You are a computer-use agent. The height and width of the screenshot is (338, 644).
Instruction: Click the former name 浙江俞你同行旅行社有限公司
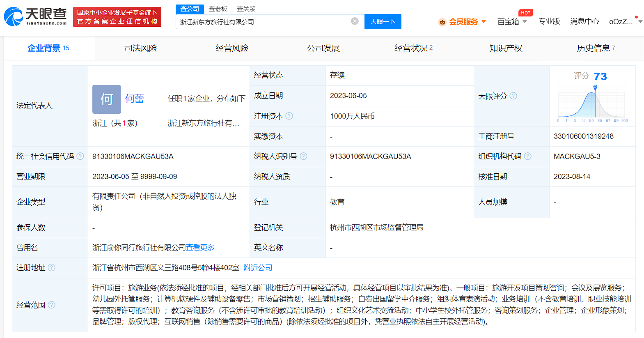pos(139,247)
